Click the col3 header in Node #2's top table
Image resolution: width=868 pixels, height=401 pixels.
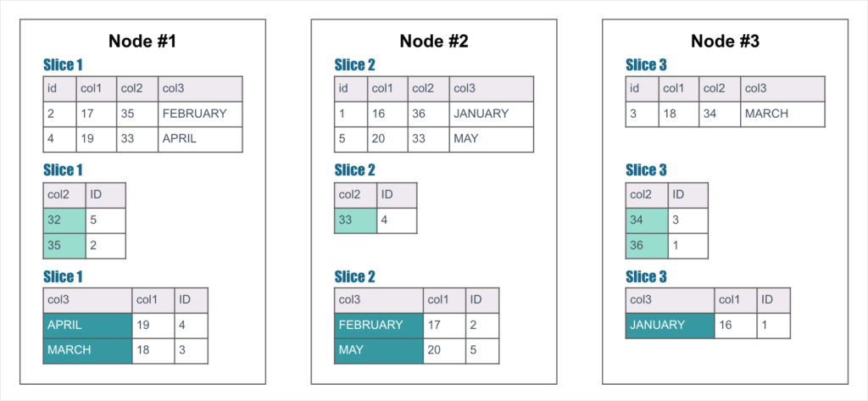(491, 88)
